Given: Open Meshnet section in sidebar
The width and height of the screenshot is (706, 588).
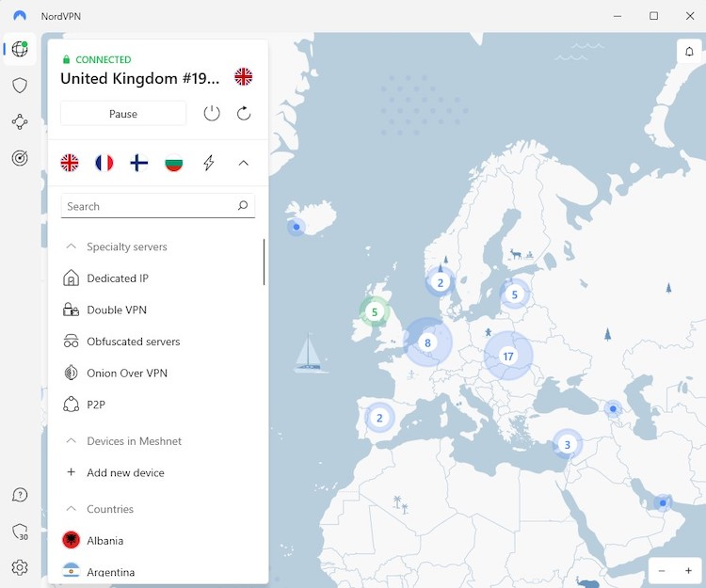Looking at the screenshot, I should tap(20, 122).
